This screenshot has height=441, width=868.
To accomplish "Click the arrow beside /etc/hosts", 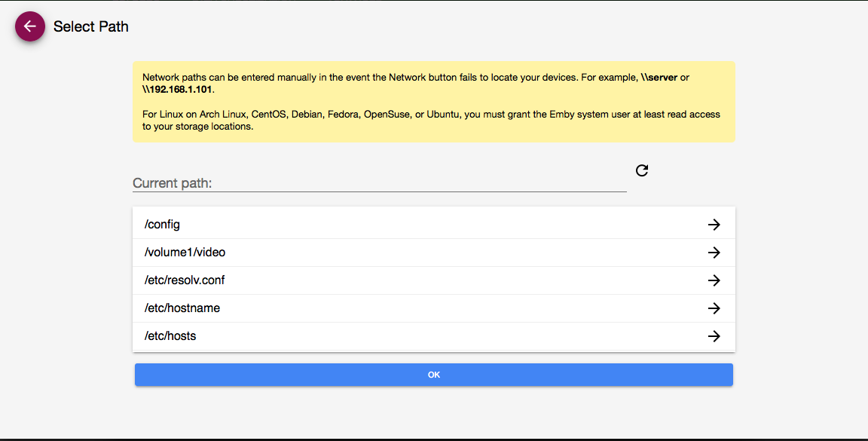I will (x=714, y=336).
